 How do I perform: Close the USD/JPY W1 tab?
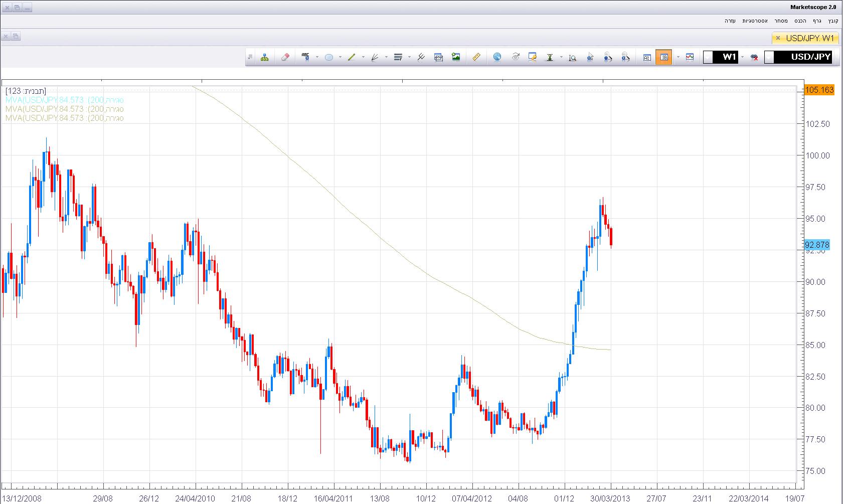tap(778, 38)
